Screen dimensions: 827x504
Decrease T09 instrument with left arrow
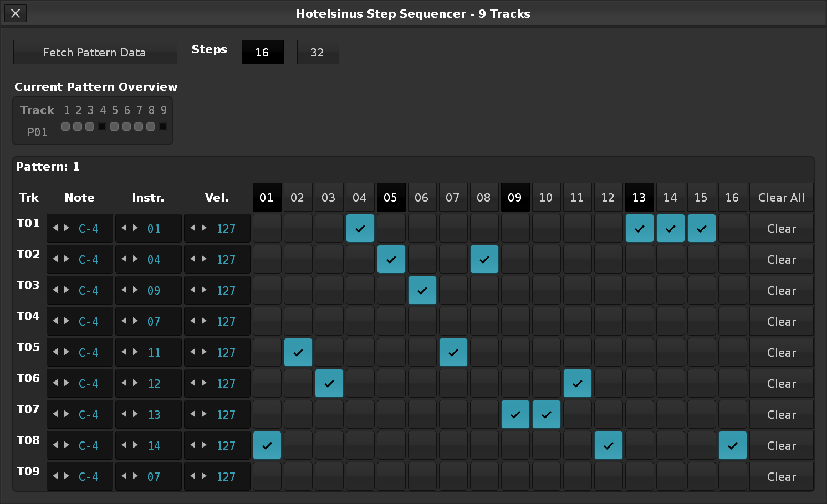(x=124, y=476)
